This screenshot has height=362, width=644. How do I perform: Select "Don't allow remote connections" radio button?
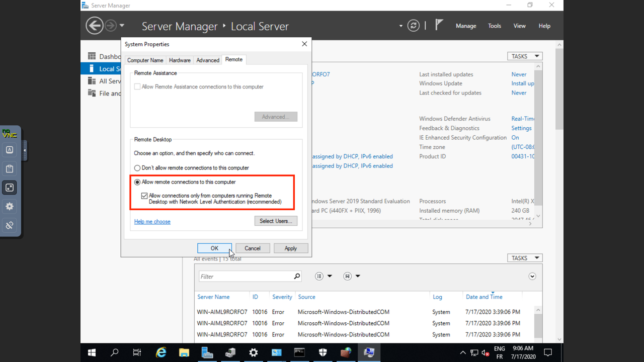pyautogui.click(x=137, y=168)
